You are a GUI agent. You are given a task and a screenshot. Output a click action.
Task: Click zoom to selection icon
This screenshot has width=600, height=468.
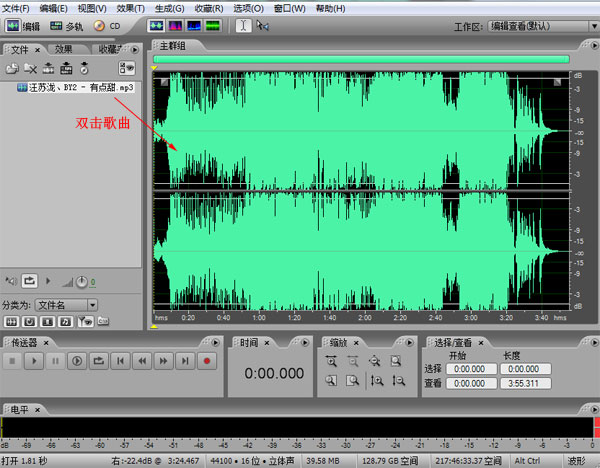pos(396,361)
